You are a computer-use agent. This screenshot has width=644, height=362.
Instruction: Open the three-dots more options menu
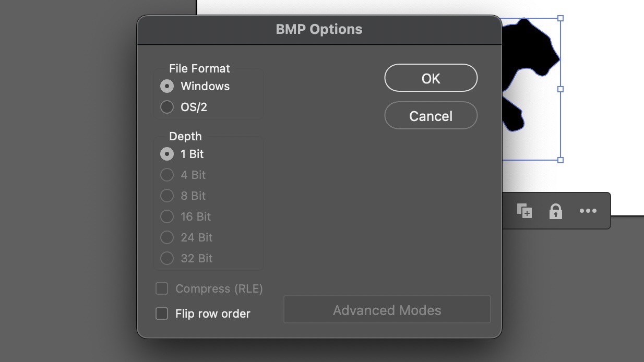coord(588,211)
